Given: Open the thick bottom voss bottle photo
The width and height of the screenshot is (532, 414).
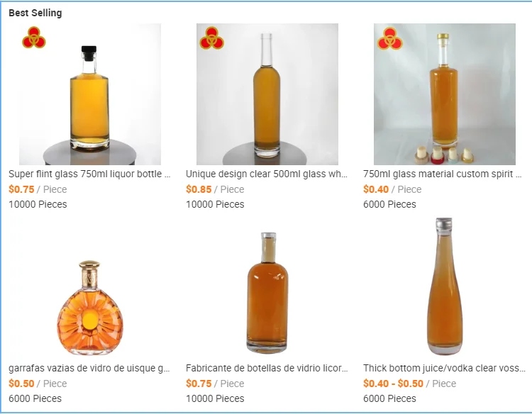Looking at the screenshot, I should coord(445,289).
